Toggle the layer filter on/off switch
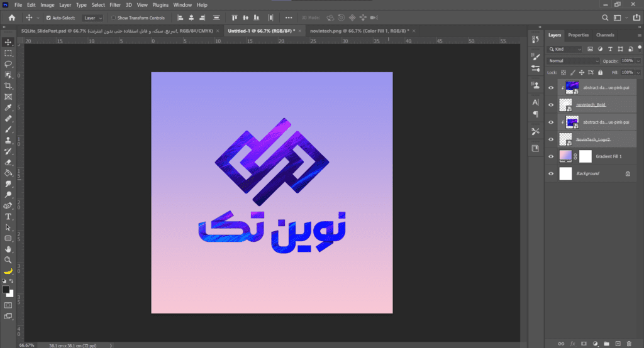Screen dimensions: 644x348 640,48
